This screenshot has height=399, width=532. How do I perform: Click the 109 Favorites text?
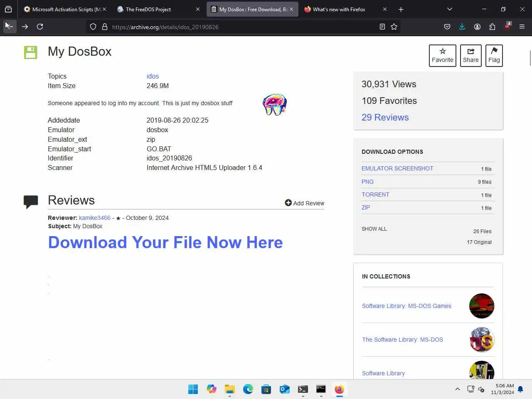click(389, 101)
